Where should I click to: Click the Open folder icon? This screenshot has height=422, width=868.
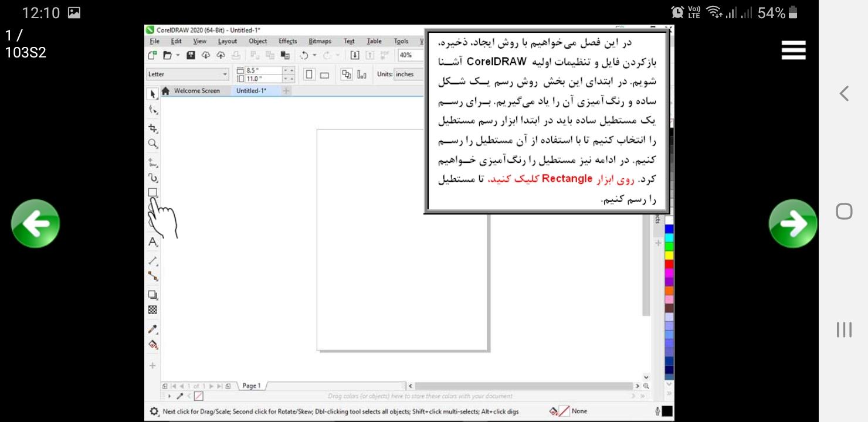click(167, 56)
